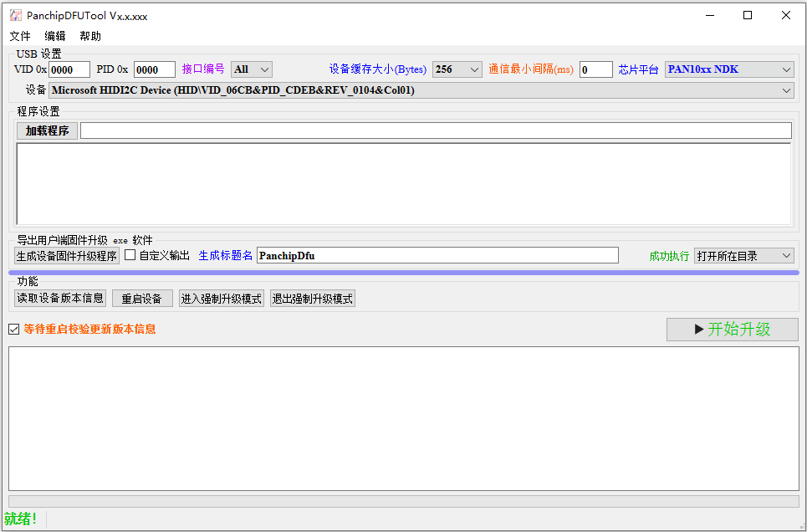Close the PanchipDFUTool window
807x532 pixels.
[786, 15]
